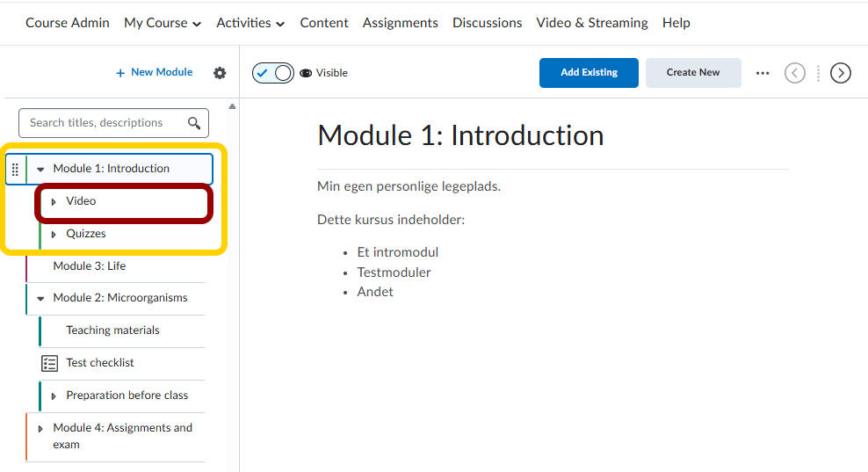Expand the Video submodule arrow
868x472 pixels.
point(54,202)
